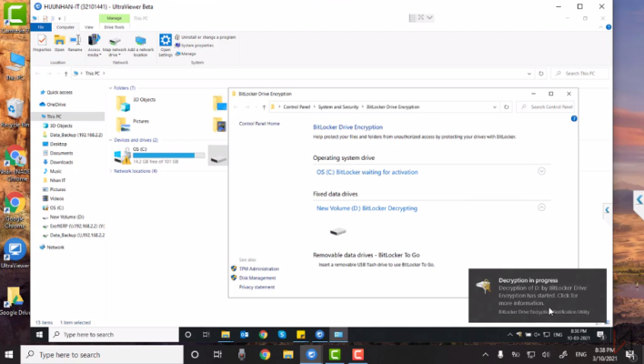Open the Recycle Bin desktop icon
644x364 pixels.
tap(15, 113)
